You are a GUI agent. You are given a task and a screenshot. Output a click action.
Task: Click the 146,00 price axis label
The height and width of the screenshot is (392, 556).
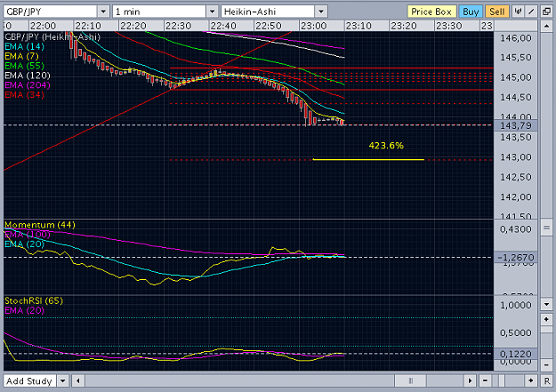pos(516,38)
